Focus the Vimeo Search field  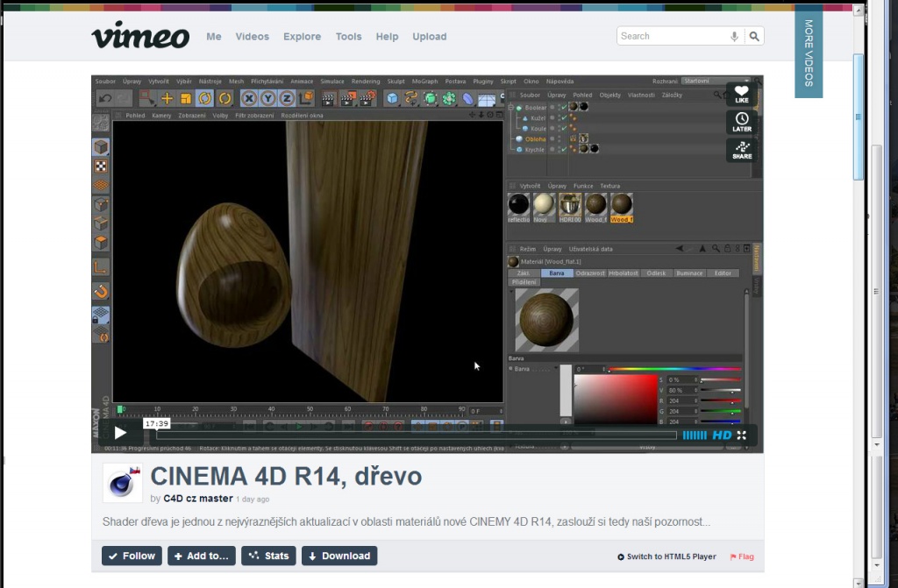pyautogui.click(x=673, y=36)
